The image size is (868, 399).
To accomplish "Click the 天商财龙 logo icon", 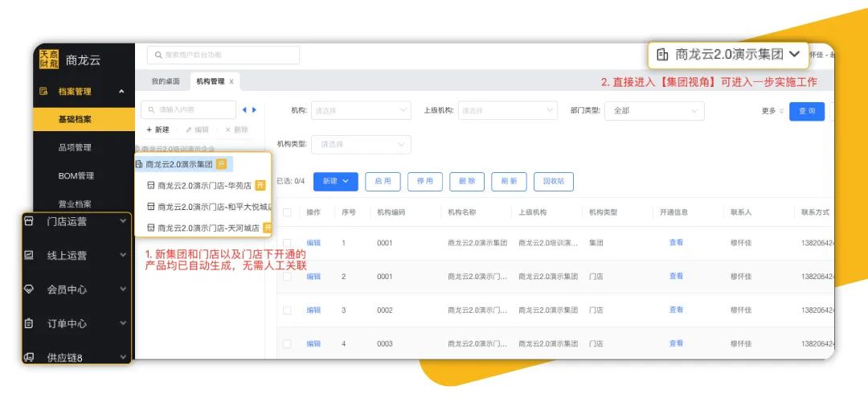I will tap(49, 60).
